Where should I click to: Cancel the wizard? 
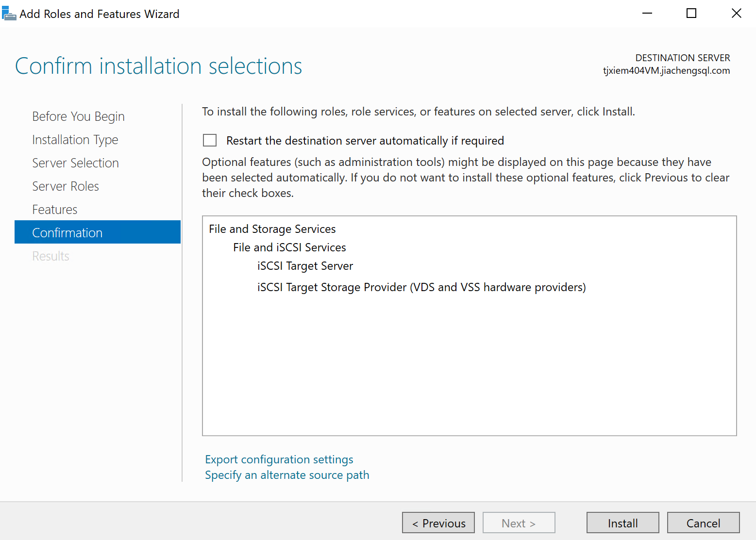pos(703,523)
